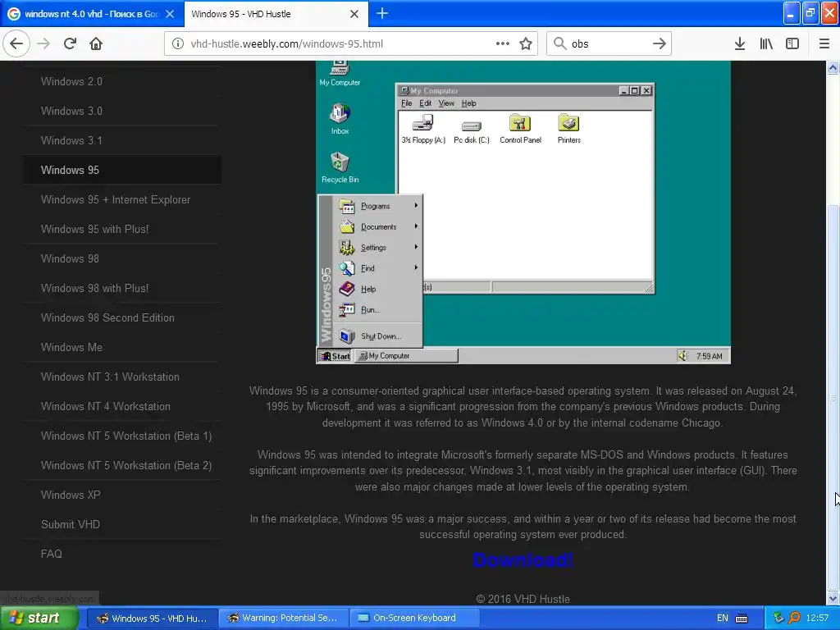This screenshot has height=630, width=840.
Task: Click the EN language indicator
Action: tap(722, 619)
